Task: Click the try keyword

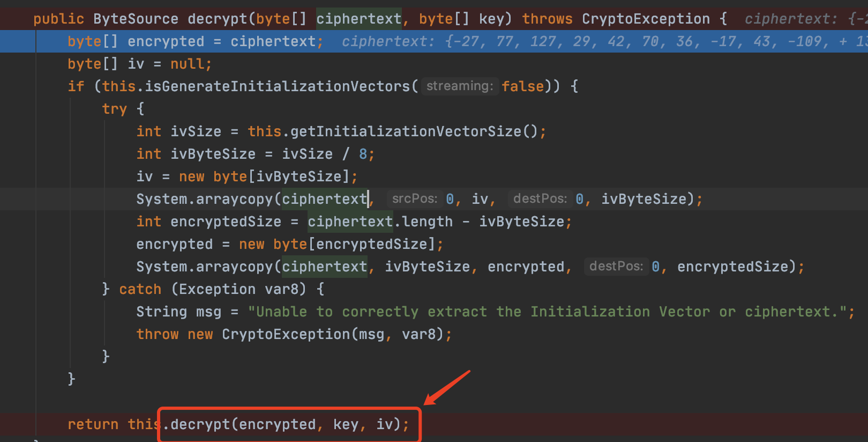Action: point(114,109)
